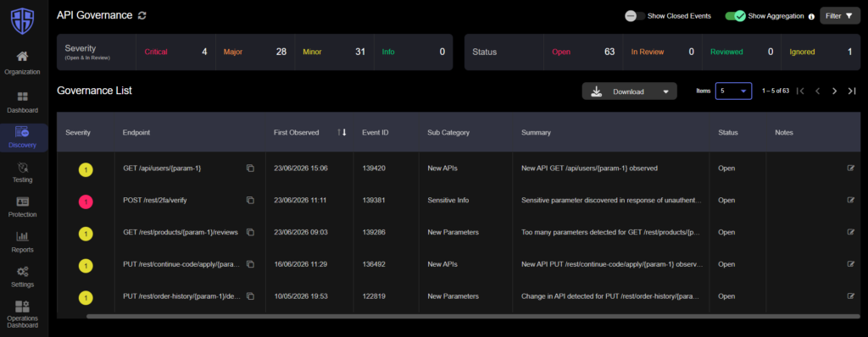The image size is (868, 337).
Task: Jump to last page of list
Action: click(852, 91)
